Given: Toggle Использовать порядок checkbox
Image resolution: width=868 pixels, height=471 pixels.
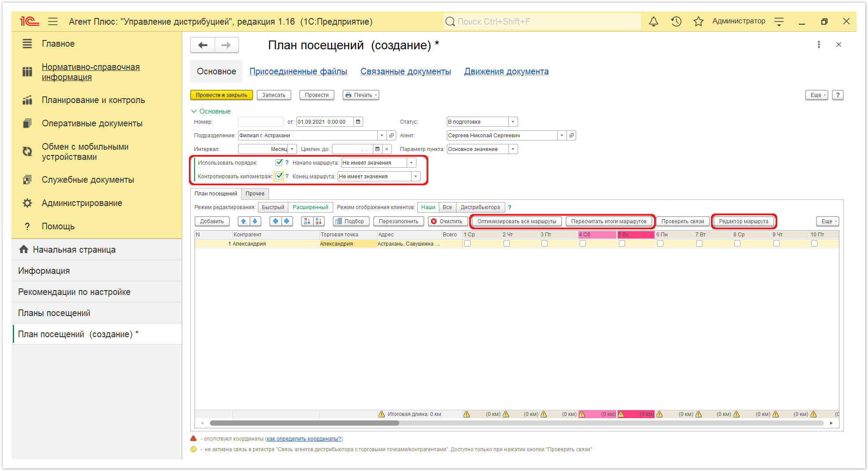Looking at the screenshot, I should pyautogui.click(x=279, y=162).
